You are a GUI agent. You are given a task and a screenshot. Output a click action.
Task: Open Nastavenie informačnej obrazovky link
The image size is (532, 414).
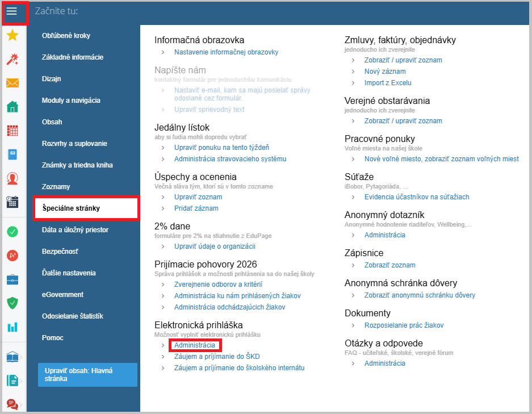226,52
